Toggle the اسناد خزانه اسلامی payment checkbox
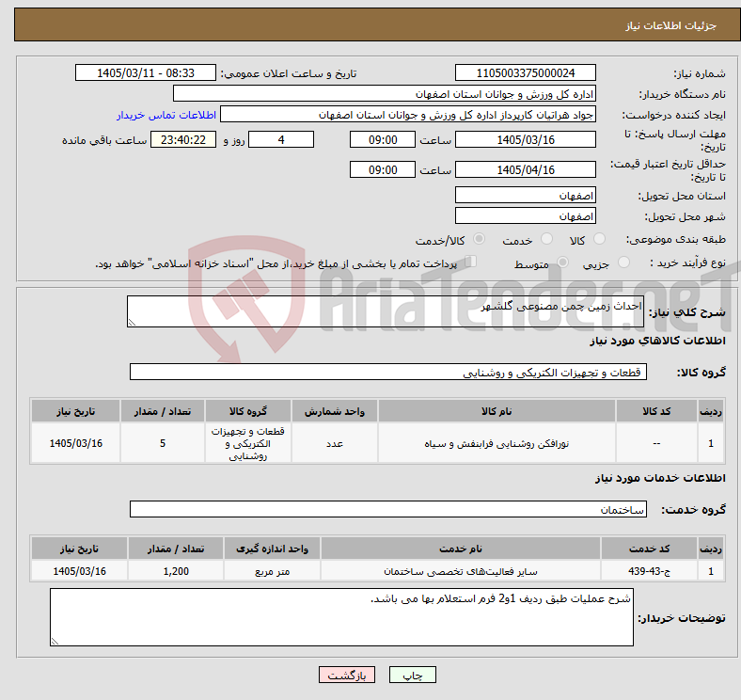The height and width of the screenshot is (700, 741). (x=471, y=261)
